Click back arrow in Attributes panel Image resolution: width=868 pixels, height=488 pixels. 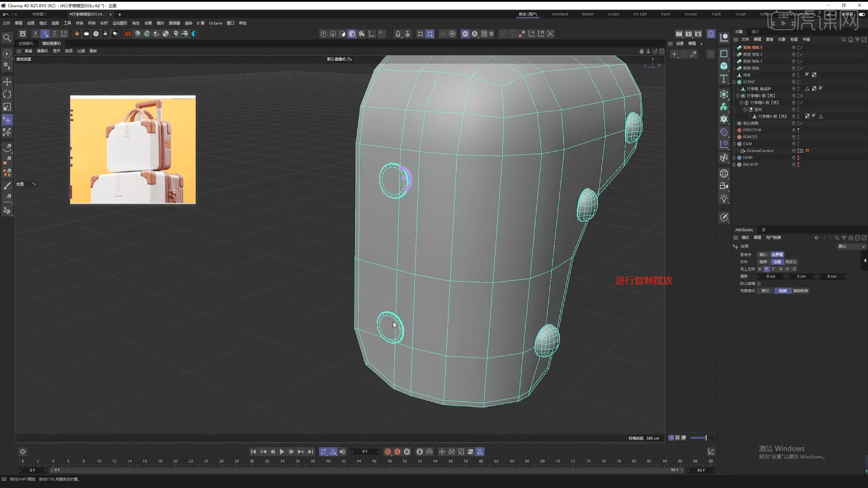point(816,238)
